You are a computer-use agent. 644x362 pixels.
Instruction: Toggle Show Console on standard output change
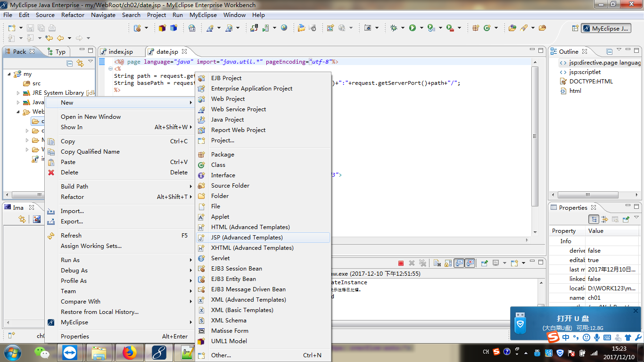click(459, 263)
